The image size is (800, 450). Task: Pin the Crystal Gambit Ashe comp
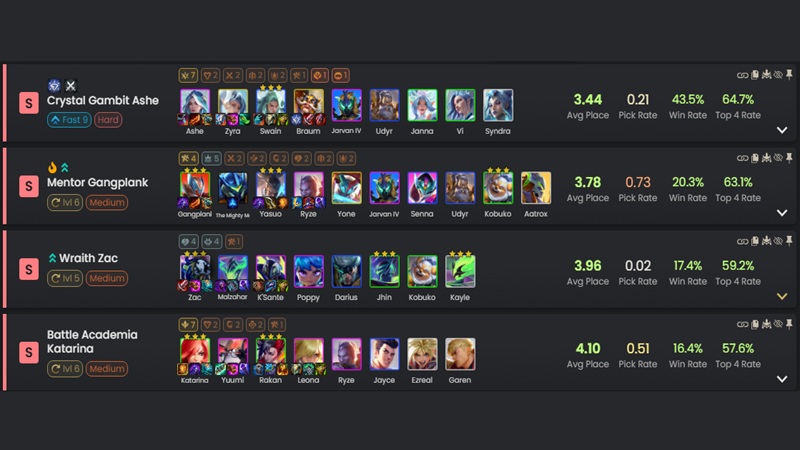click(x=789, y=75)
